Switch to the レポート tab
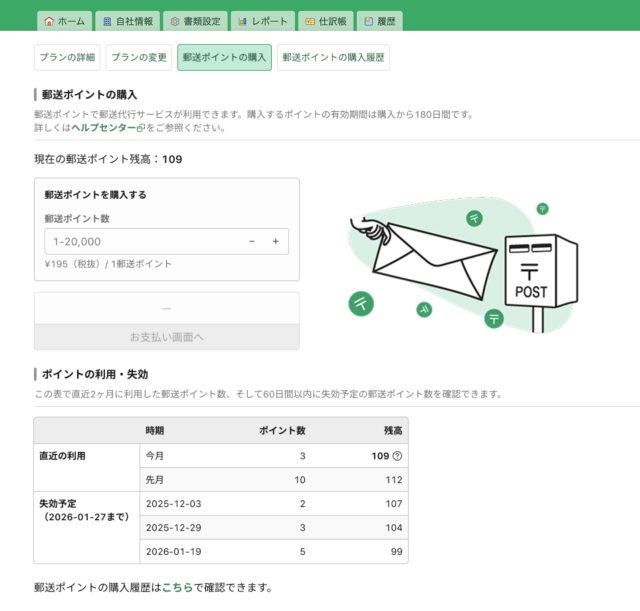This screenshot has height=611, width=640. (x=262, y=21)
